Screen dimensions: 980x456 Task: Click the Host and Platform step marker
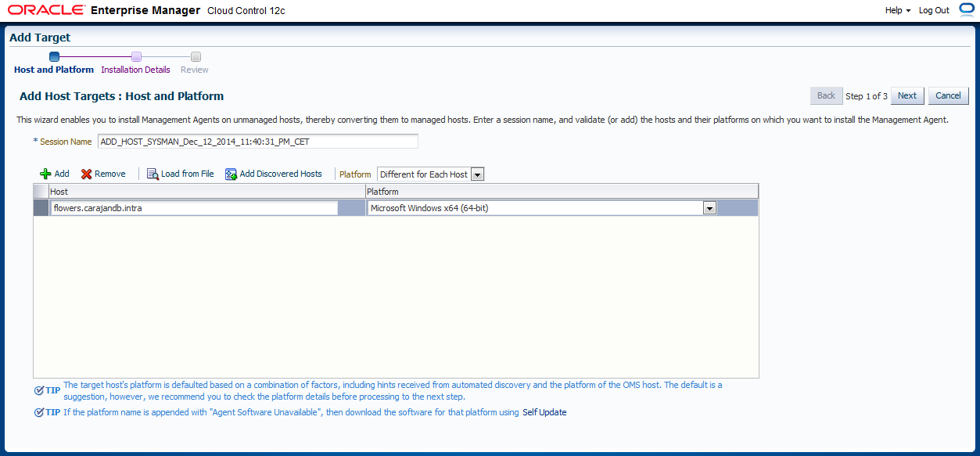pos(54,56)
